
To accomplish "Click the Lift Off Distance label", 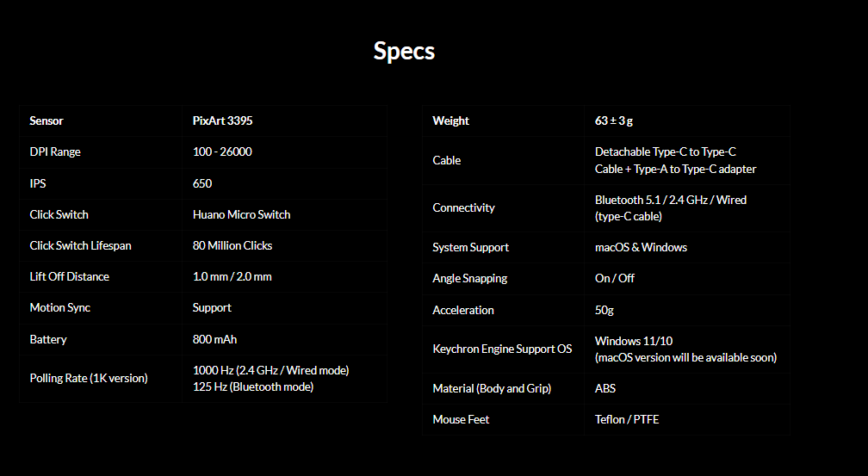I will pos(69,276).
